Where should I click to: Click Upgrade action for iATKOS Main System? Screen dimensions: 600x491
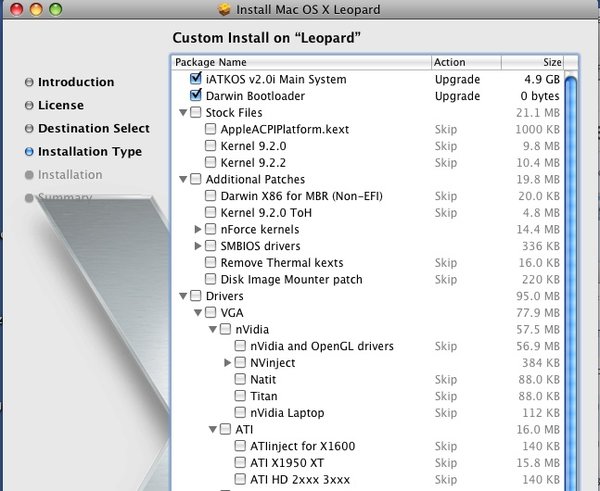pyautogui.click(x=457, y=79)
